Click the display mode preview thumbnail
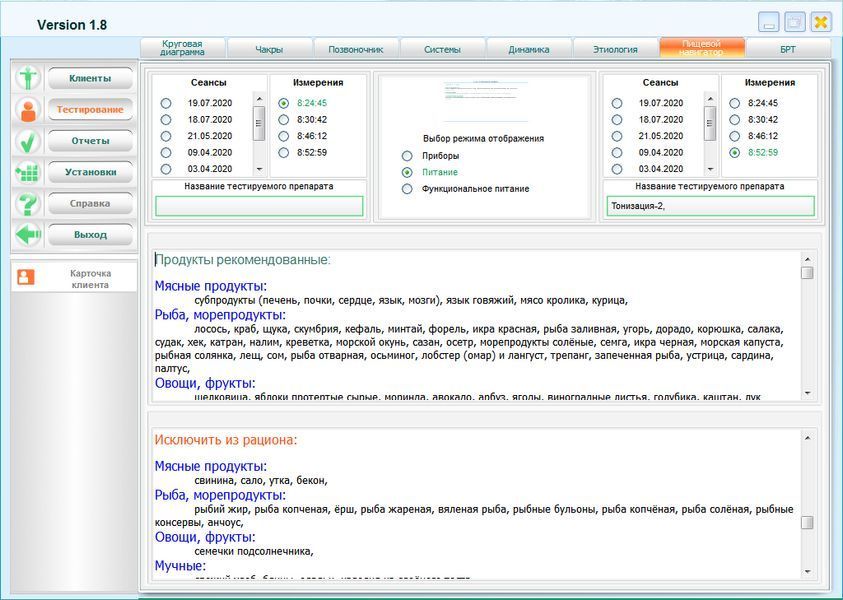This screenshot has width=843, height=600. pyautogui.click(x=484, y=102)
